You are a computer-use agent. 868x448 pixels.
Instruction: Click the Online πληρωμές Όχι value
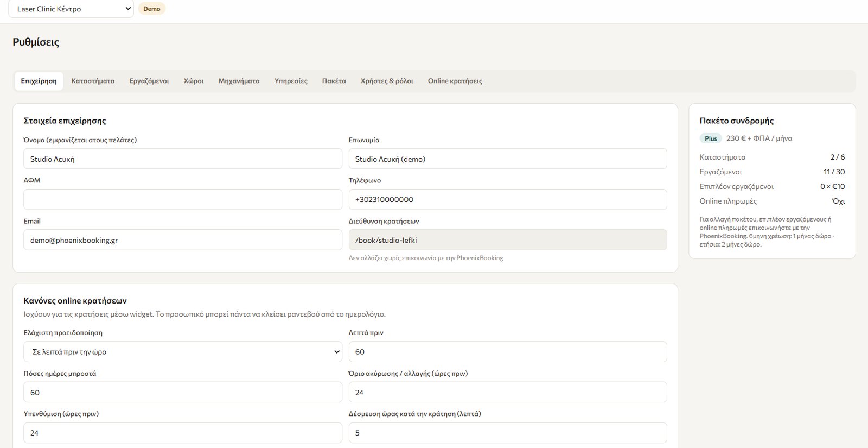(x=839, y=201)
